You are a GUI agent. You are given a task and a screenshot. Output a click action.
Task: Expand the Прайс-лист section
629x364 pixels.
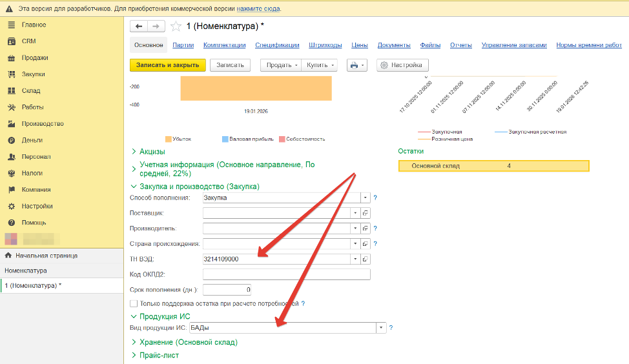[159, 356]
